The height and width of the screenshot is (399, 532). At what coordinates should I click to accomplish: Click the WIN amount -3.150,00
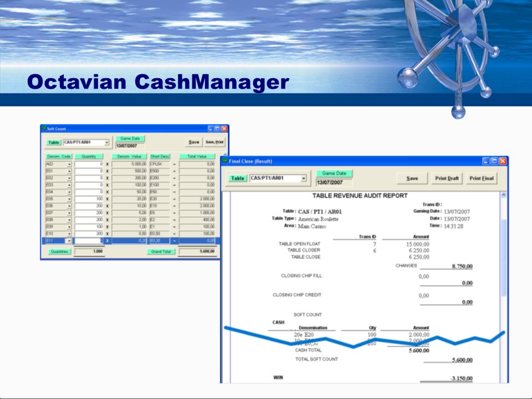click(462, 378)
